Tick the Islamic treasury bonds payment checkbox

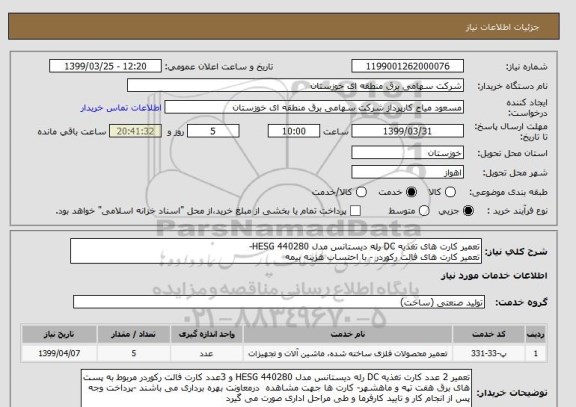coord(355,211)
